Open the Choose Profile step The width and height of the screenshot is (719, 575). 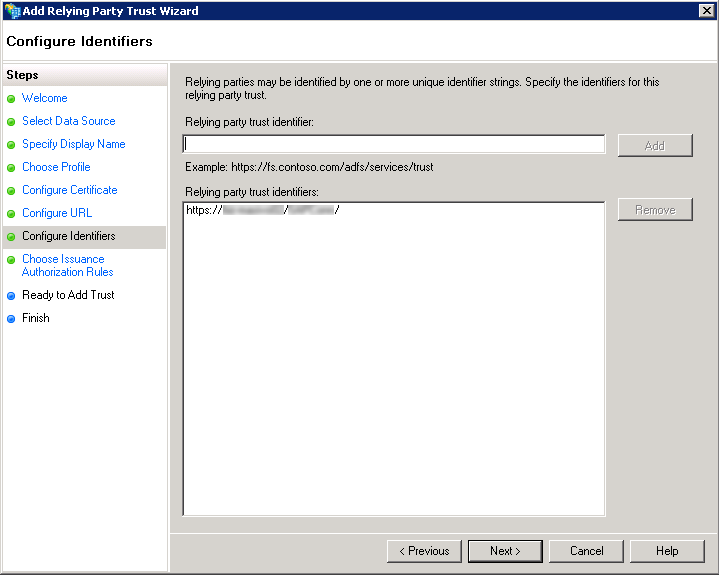56,167
